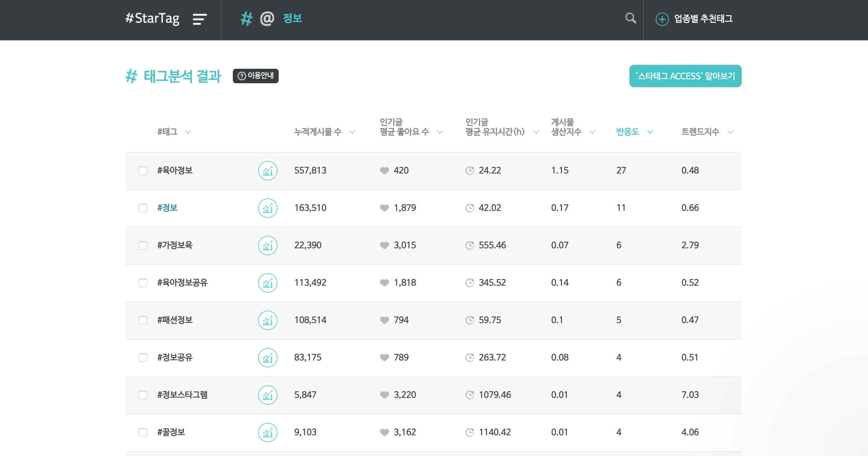Click the 업종별 추천태그 menu item
Image resolution: width=868 pixels, height=456 pixels.
coord(703,19)
